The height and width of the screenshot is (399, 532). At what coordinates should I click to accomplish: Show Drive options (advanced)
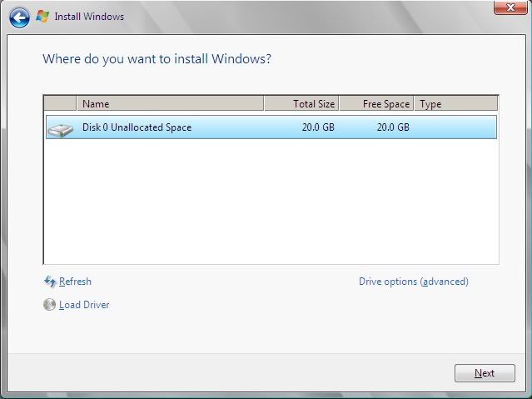414,282
